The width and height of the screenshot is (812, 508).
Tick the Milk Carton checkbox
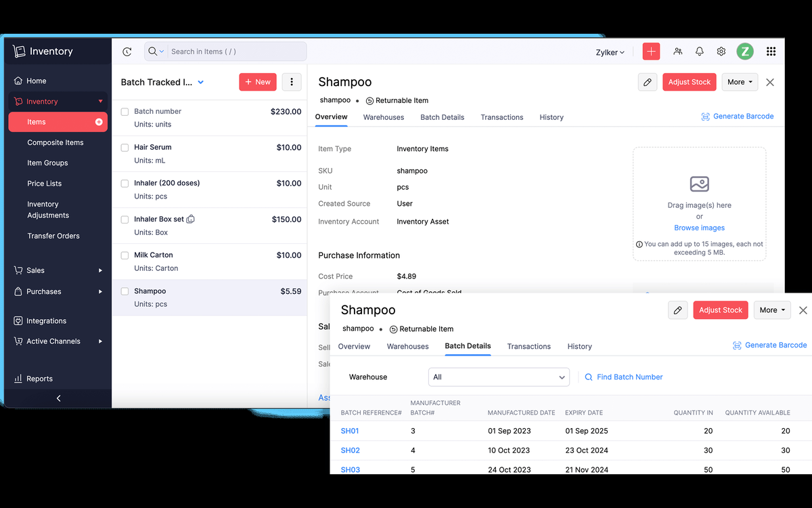click(125, 255)
